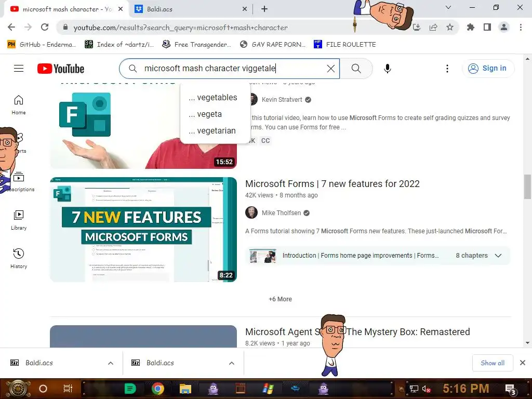Open the Start button on taskbar

click(x=18, y=389)
